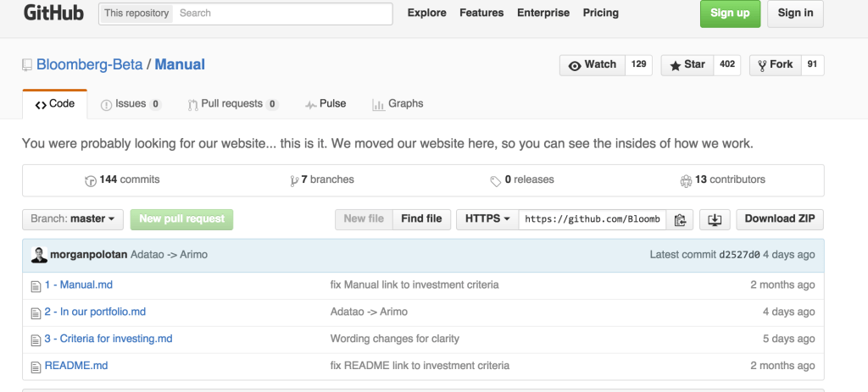Copy clone URL with clipboard icon
The image size is (868, 392).
click(679, 219)
